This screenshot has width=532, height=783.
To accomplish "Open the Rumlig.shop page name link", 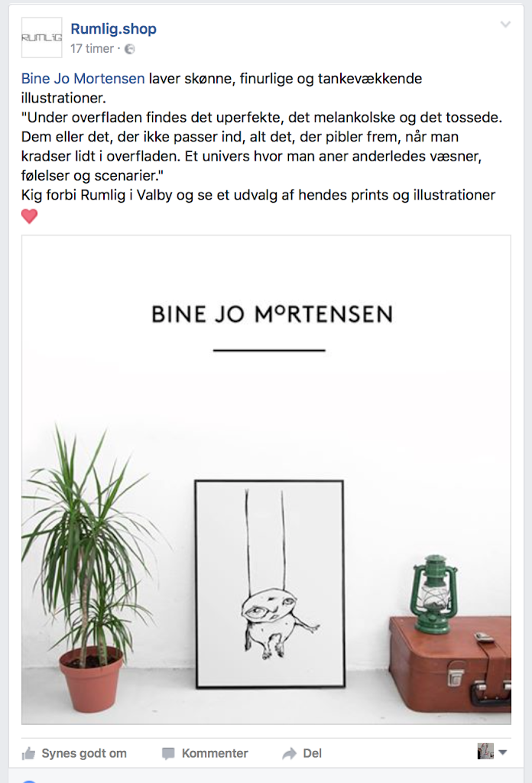I will tap(113, 29).
